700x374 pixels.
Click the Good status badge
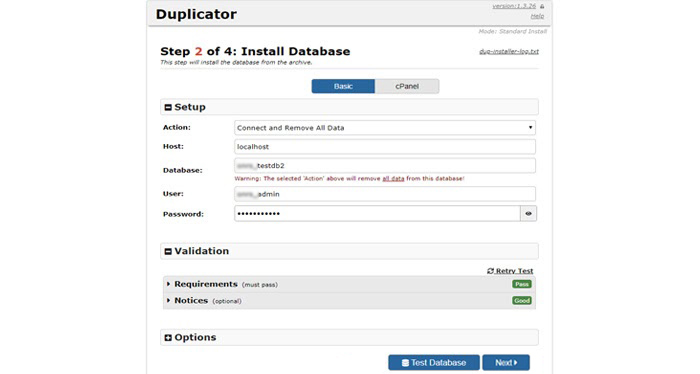pyautogui.click(x=521, y=301)
